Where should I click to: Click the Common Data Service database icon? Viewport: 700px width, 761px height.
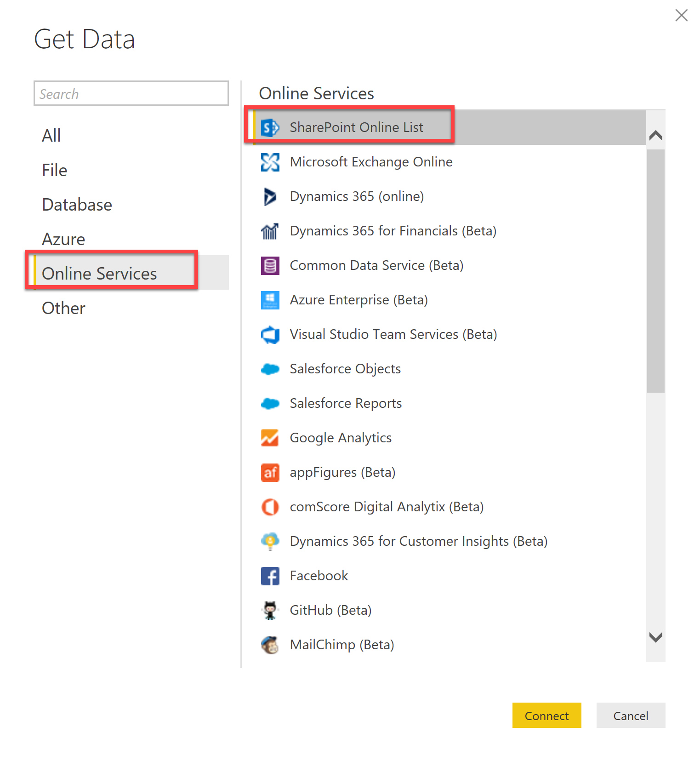point(270,265)
